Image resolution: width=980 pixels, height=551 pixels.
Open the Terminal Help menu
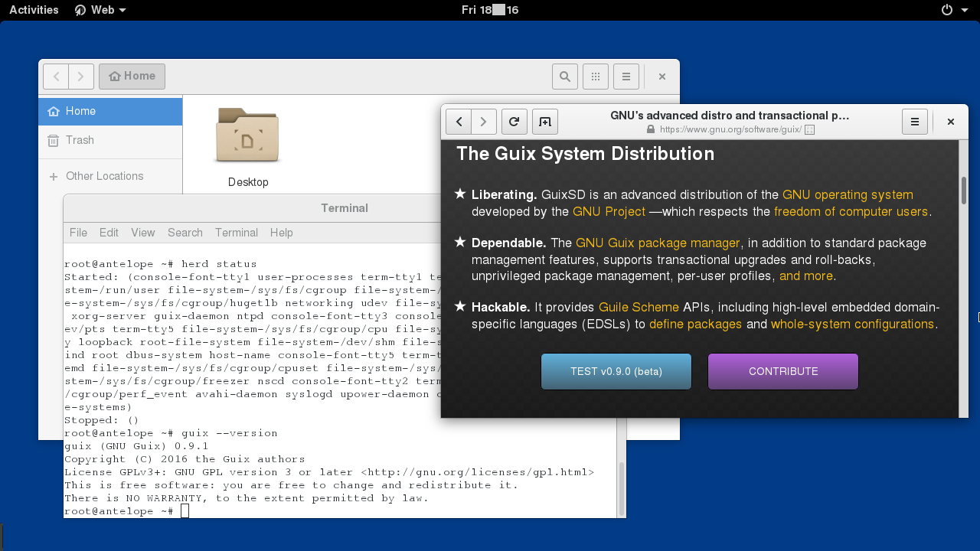pos(282,233)
